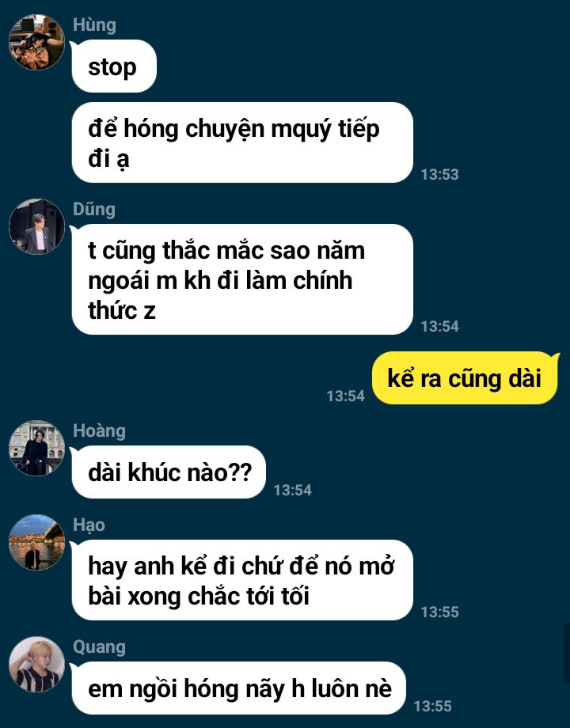This screenshot has width=570, height=728.
Task: Tap the 13:54 timestamp beside the yellow bubble
Action: (x=345, y=396)
